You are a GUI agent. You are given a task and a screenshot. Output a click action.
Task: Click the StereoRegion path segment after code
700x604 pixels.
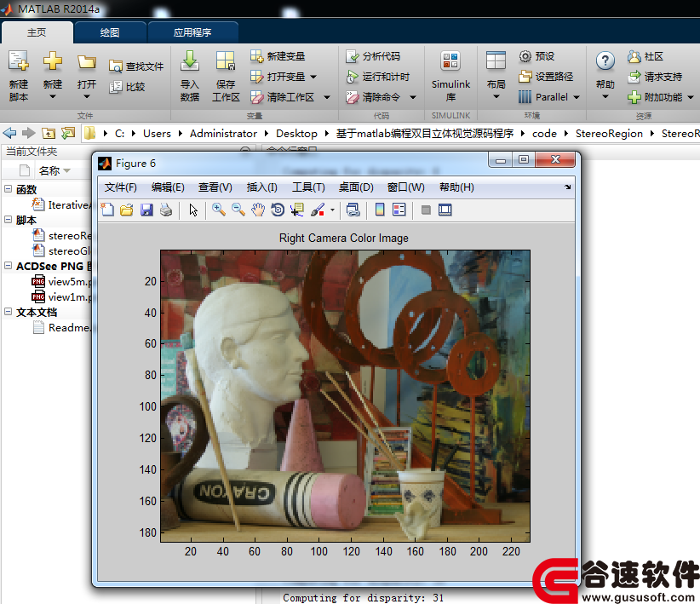coord(609,134)
